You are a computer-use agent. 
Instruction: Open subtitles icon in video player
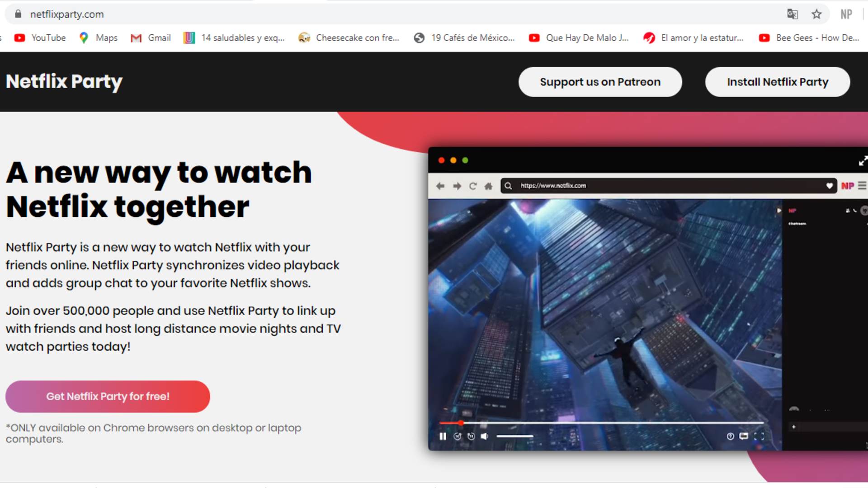744,436
